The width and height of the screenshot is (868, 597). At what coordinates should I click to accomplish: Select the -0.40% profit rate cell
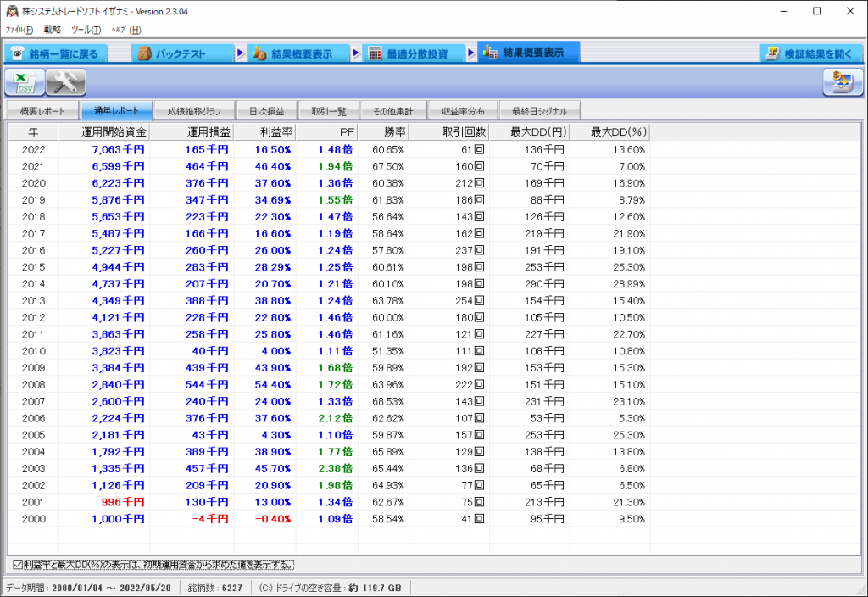click(264, 519)
